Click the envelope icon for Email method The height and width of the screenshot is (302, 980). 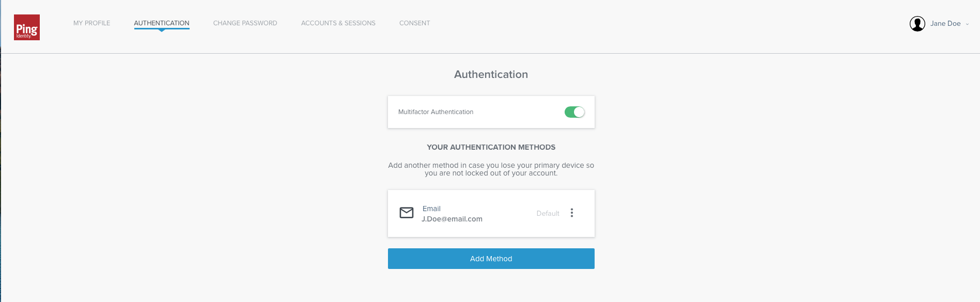coord(407,213)
